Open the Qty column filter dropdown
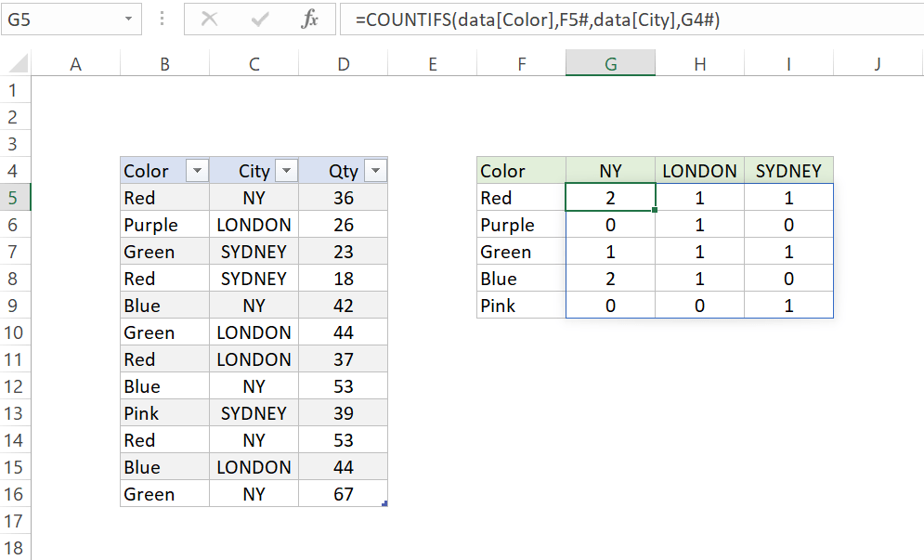Viewport: 924px width, 560px height. click(x=375, y=171)
